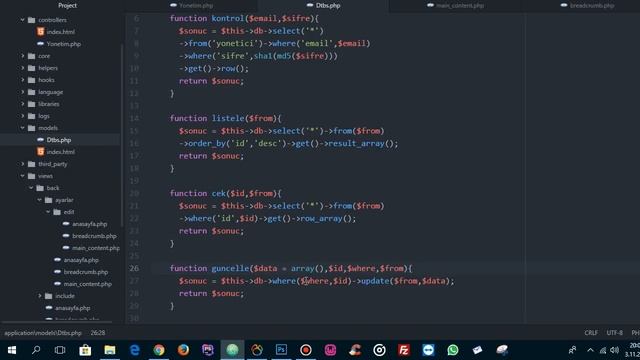Collapse the edit folder
The height and width of the screenshot is (360, 640).
[49, 212]
